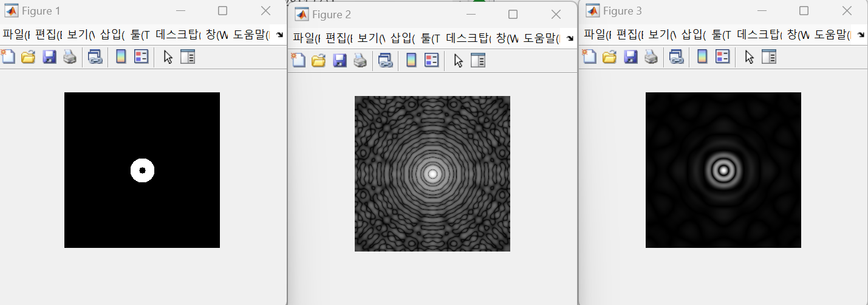Open Property Inspector in Figure 3

coord(769,57)
